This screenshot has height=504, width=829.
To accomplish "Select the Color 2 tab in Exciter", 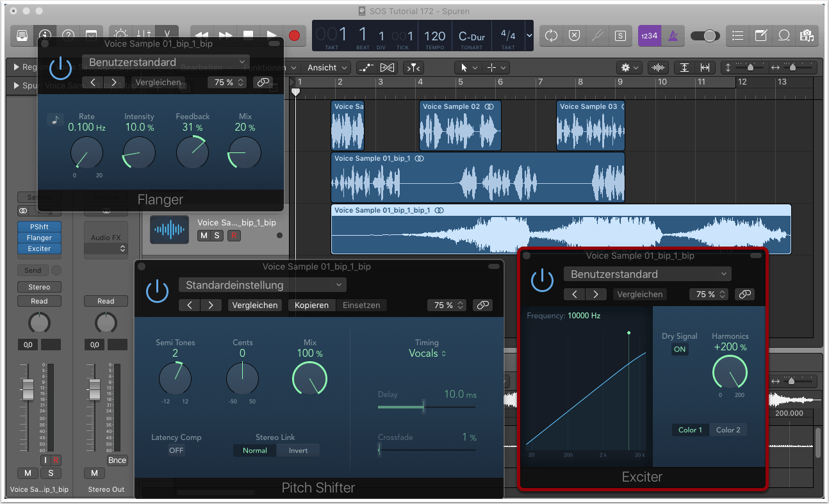I will click(x=728, y=430).
